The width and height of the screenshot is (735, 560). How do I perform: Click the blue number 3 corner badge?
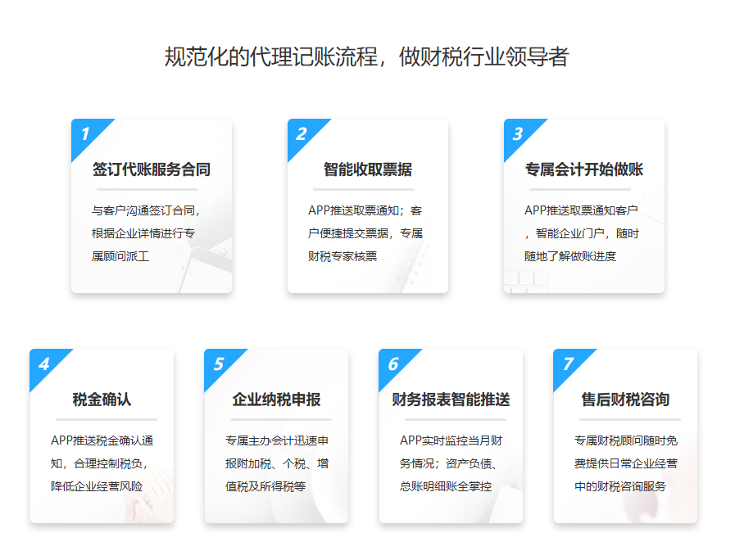(x=518, y=134)
